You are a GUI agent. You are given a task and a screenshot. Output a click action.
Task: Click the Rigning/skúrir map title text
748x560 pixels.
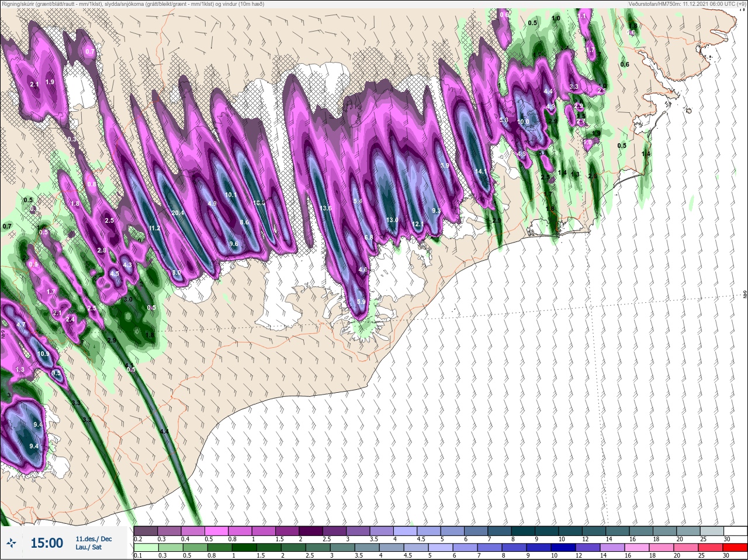(133, 4)
